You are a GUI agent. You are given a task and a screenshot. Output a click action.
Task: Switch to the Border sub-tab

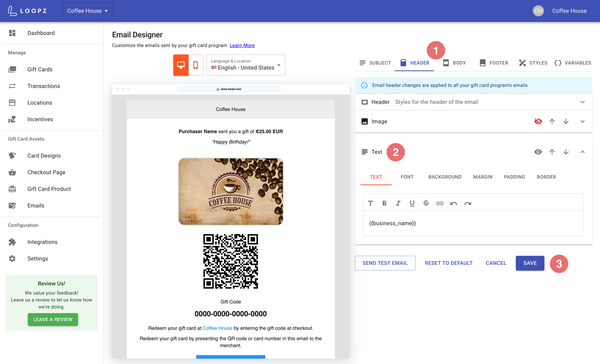[546, 177]
